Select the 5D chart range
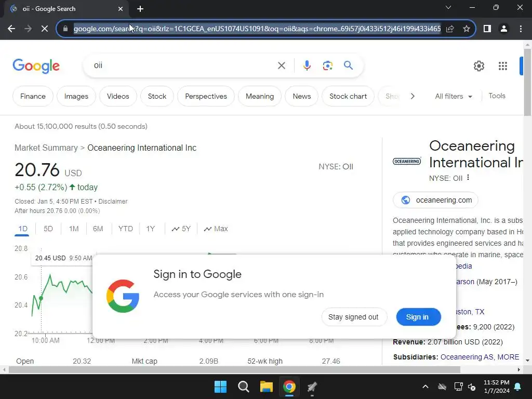The image size is (532, 399). click(48, 229)
